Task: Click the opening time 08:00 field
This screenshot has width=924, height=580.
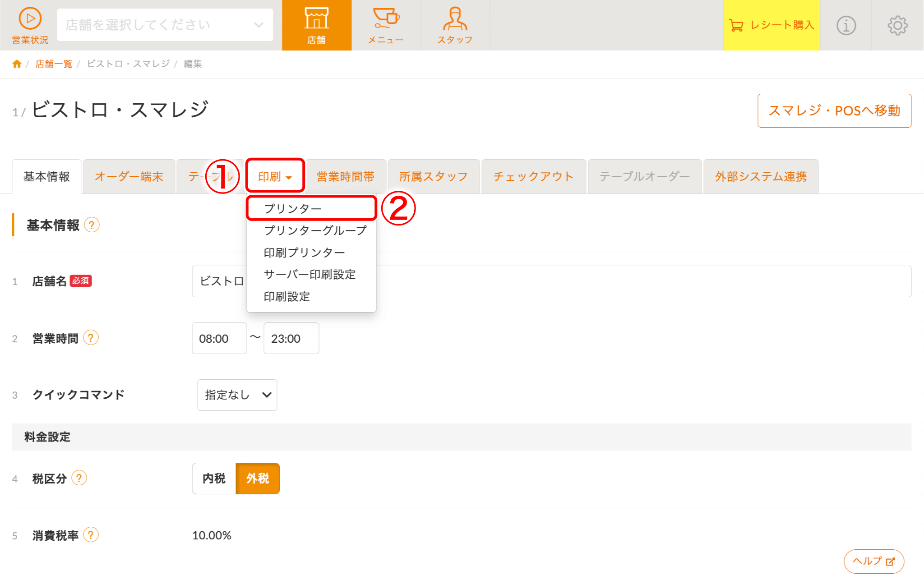Action: pos(219,338)
